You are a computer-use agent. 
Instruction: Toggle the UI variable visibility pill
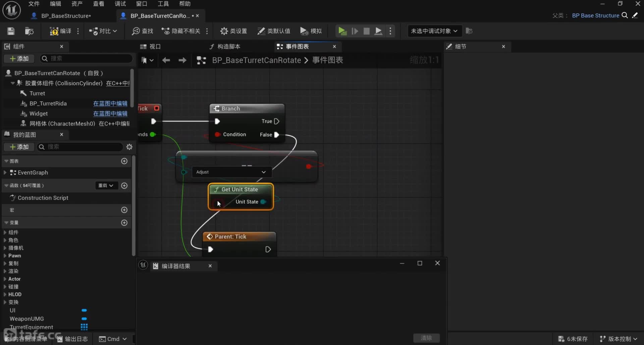click(x=84, y=310)
